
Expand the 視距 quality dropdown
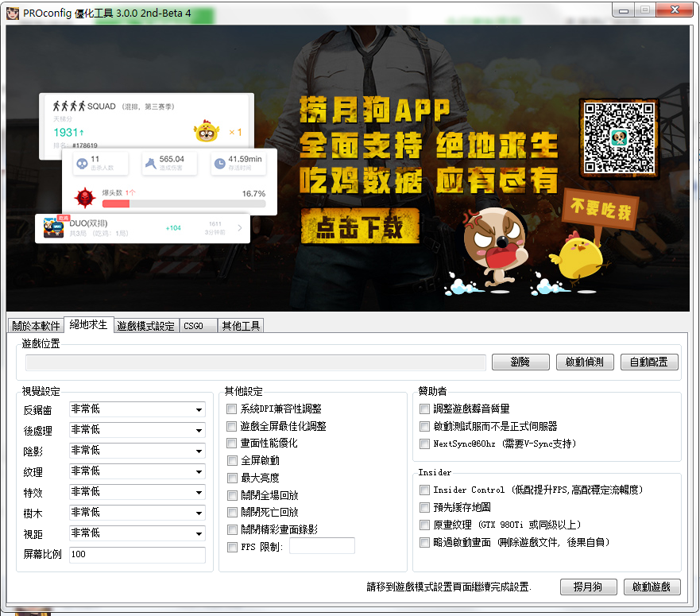[137, 533]
